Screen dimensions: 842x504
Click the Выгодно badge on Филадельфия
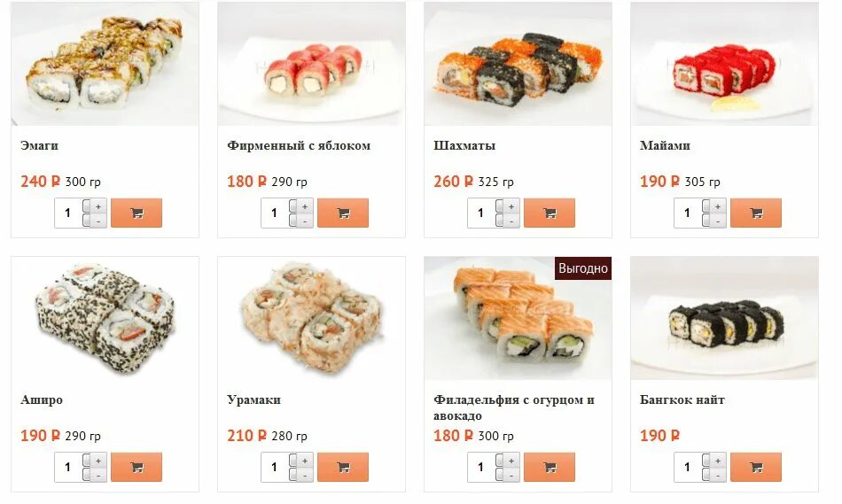tap(583, 268)
